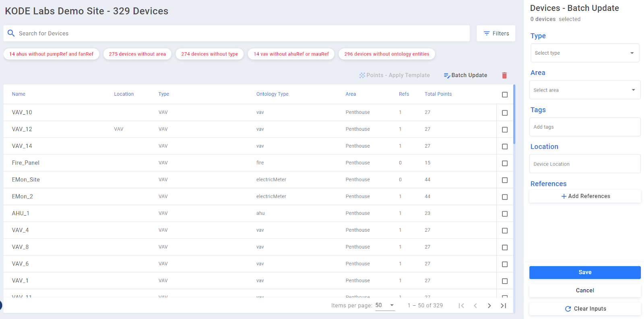Select the VAV_14 row checkbox
The height and width of the screenshot is (319, 644).
(505, 147)
